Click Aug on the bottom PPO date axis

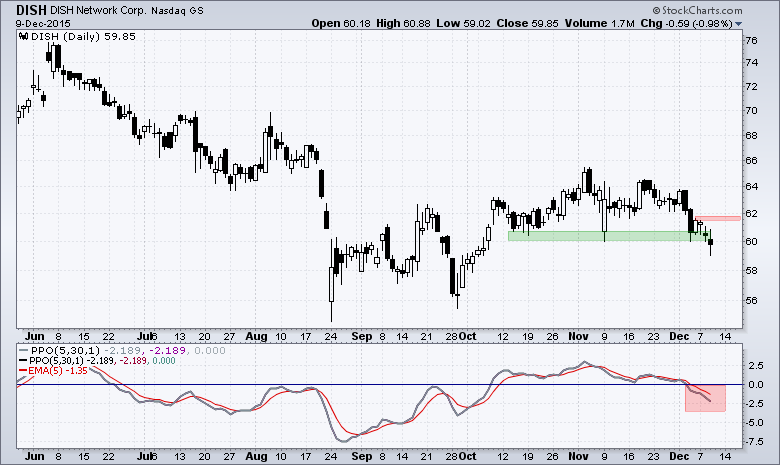256,456
